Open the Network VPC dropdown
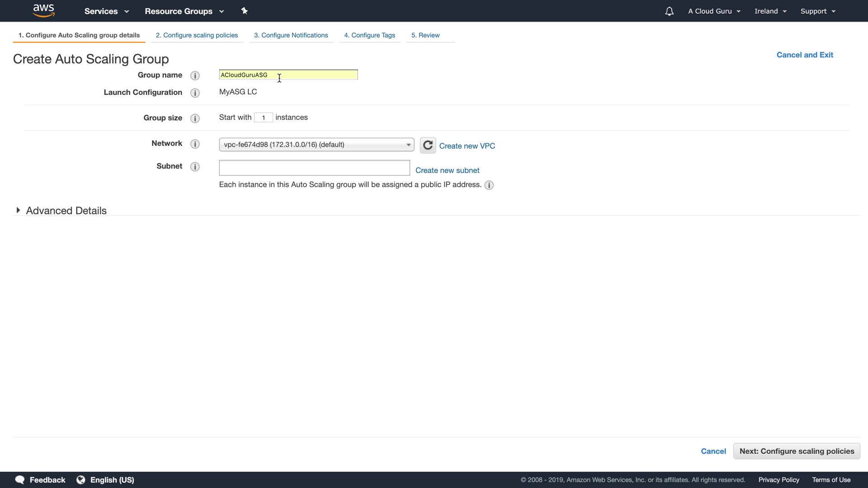Screen dimensions: 868x488 pyautogui.click(x=316, y=145)
